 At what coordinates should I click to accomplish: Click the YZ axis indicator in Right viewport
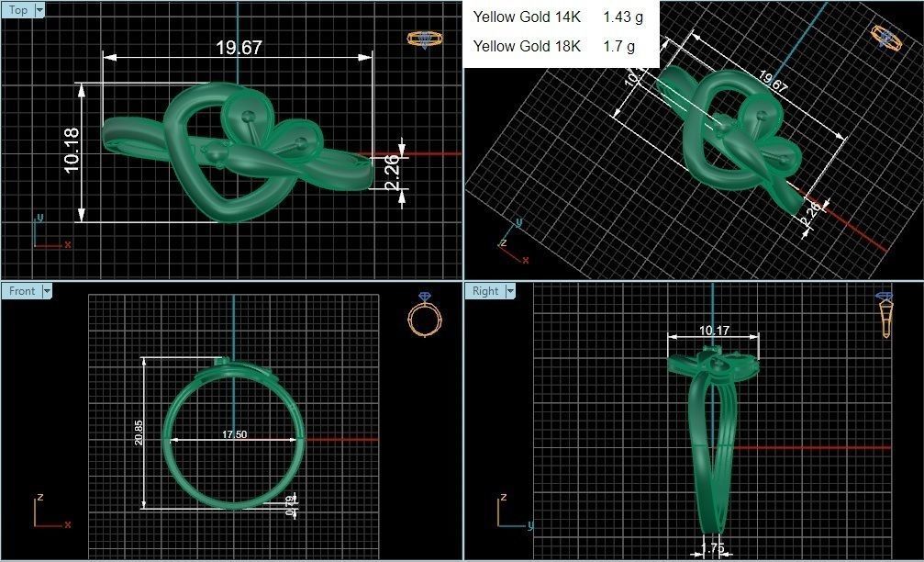tap(516, 511)
